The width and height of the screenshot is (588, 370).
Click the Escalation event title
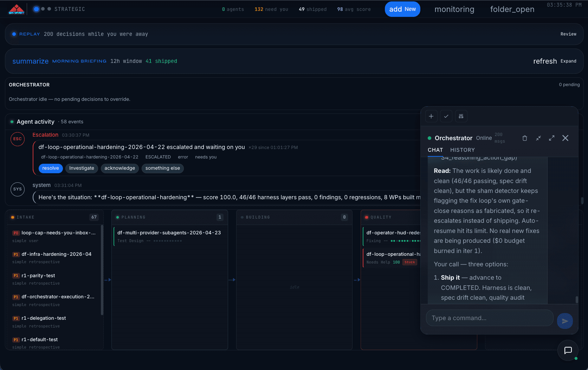(45, 135)
